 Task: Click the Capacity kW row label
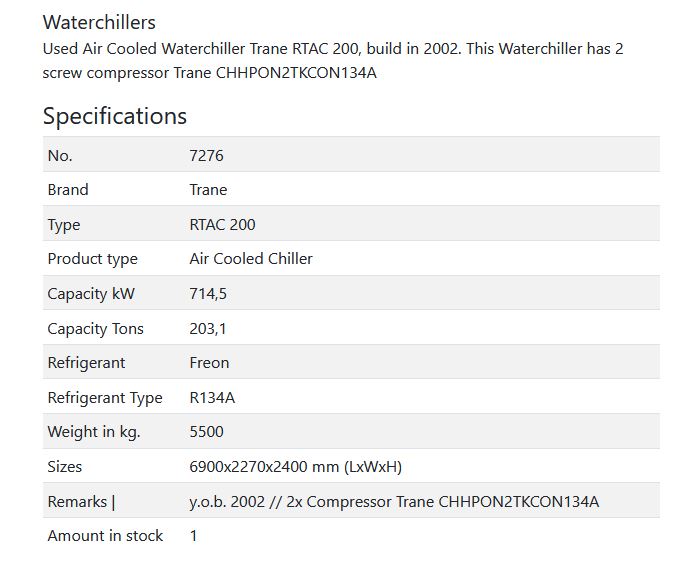click(x=91, y=294)
